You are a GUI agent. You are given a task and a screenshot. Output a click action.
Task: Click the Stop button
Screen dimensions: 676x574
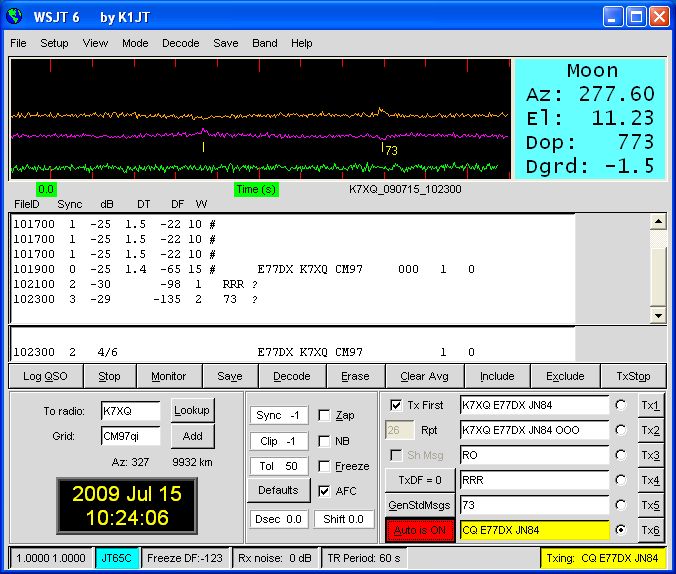click(x=110, y=376)
